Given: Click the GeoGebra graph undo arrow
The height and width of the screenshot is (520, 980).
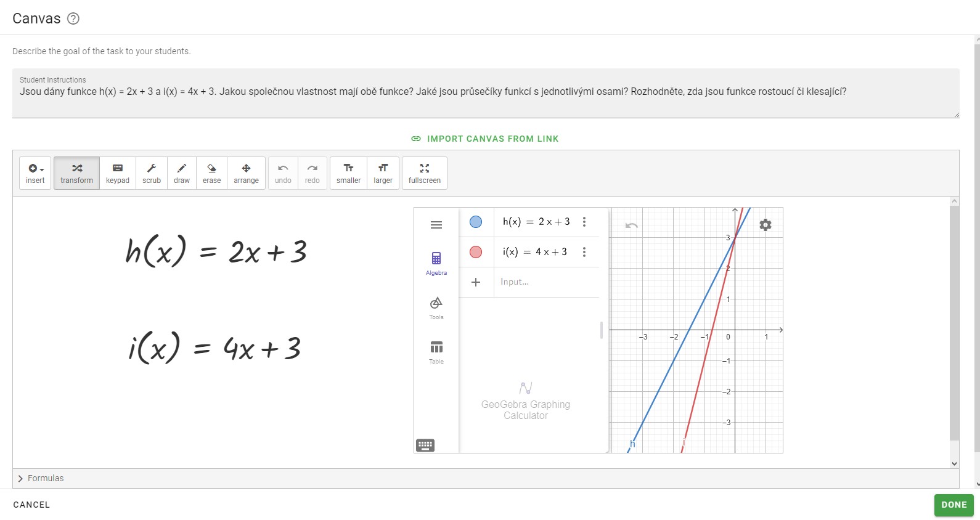Looking at the screenshot, I should (x=632, y=225).
